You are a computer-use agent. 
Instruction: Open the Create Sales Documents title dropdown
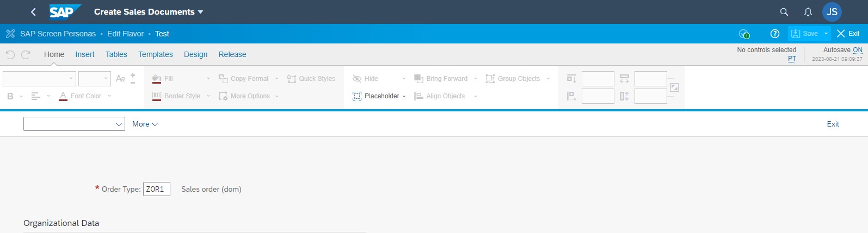201,12
